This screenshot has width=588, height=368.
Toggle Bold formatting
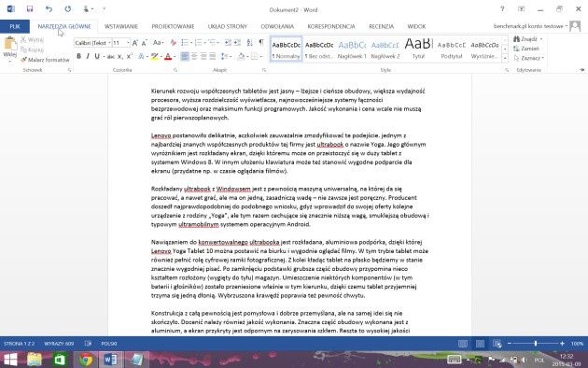point(78,57)
